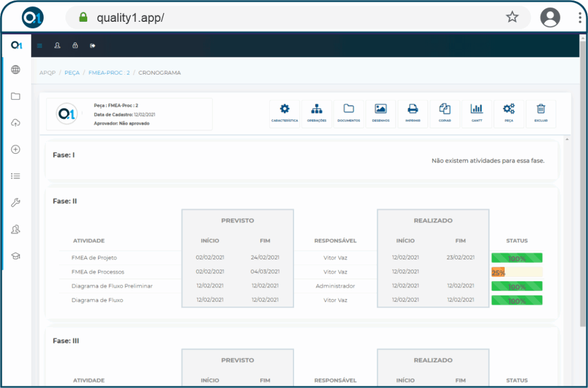The width and height of the screenshot is (588, 388).
Task: Click the 25% progress bar for FMEA de Processos
Action: pos(517,272)
